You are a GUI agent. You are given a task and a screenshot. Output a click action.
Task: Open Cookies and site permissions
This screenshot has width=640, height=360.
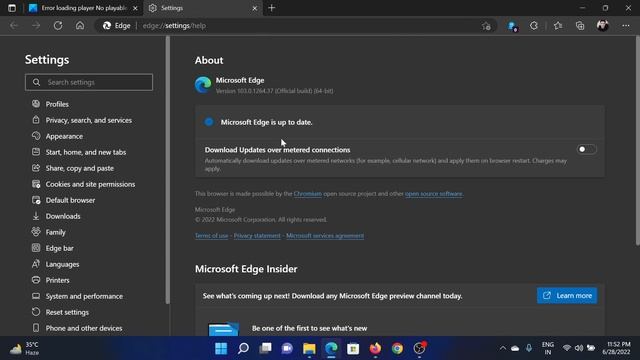point(90,184)
